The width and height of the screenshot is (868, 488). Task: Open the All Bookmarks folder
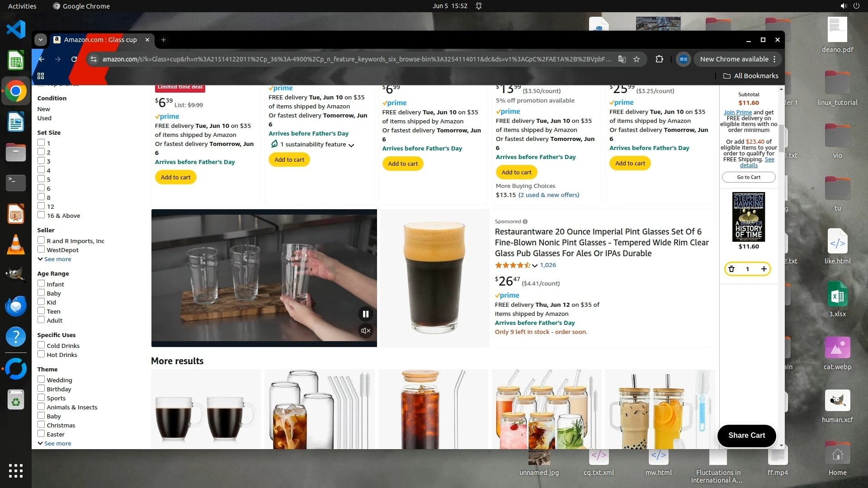(750, 76)
